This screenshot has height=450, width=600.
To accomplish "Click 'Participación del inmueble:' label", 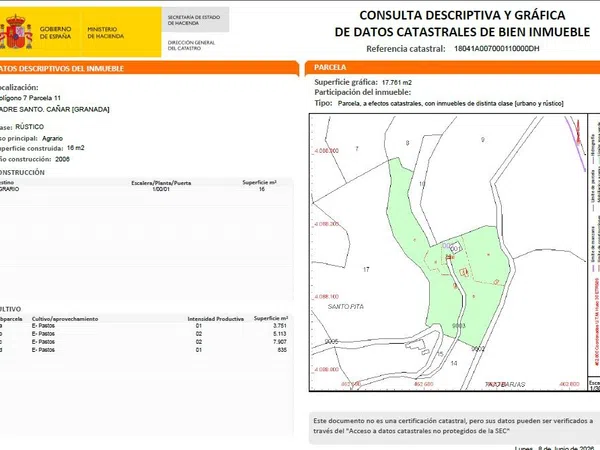I will point(362,92).
